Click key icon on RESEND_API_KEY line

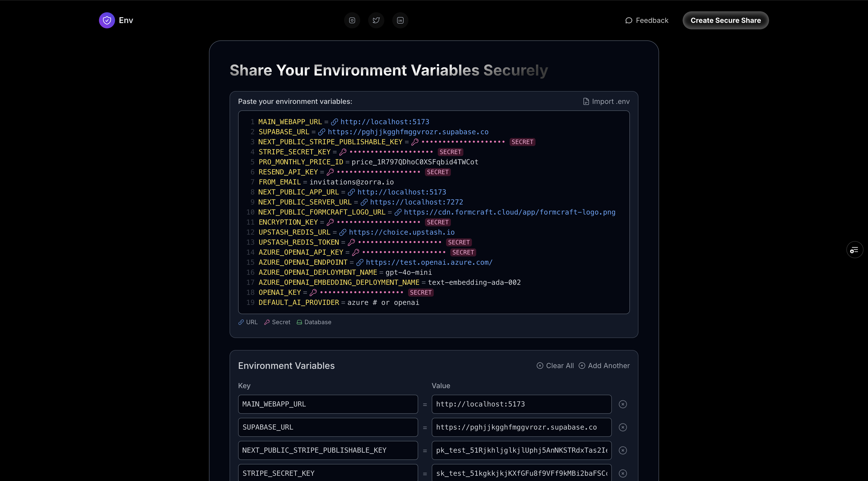pyautogui.click(x=330, y=172)
